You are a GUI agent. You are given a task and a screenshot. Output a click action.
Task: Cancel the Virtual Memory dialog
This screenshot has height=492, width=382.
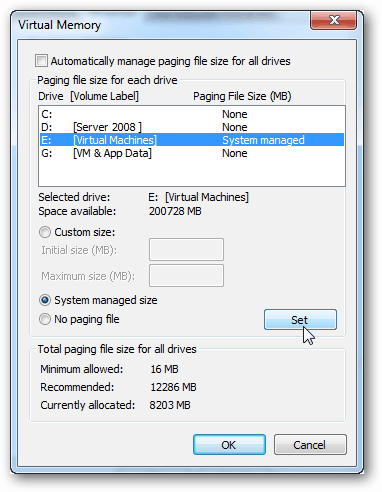coord(310,444)
